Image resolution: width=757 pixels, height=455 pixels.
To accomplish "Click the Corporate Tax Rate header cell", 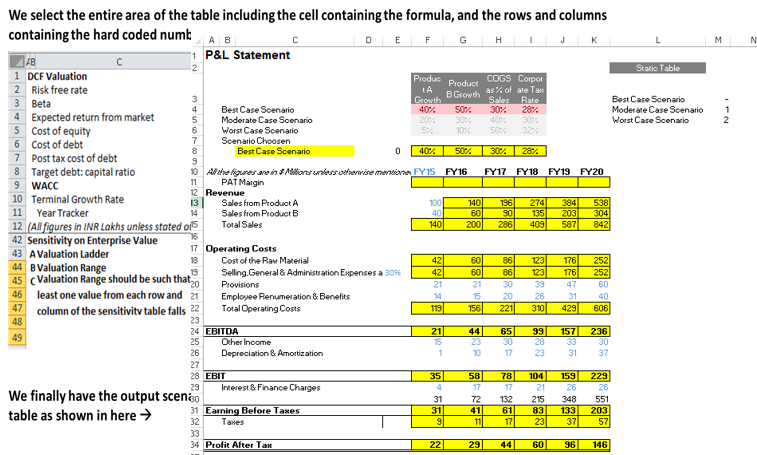I will coord(530,89).
